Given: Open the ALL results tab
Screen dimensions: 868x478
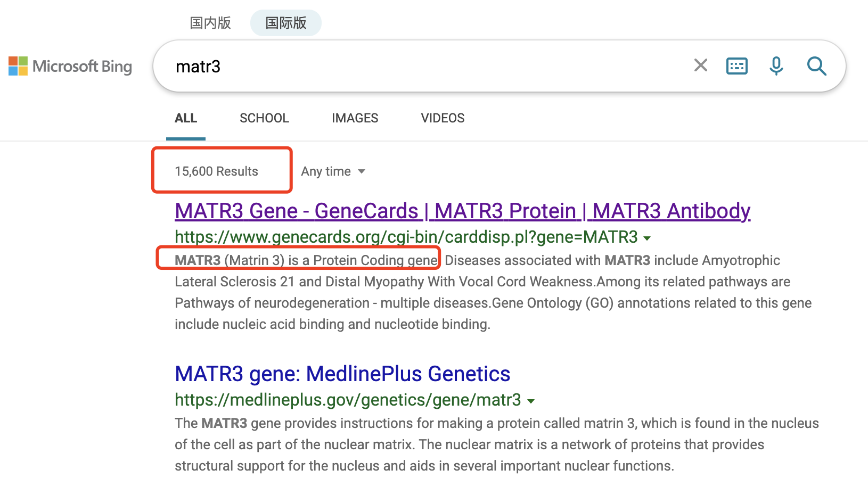Looking at the screenshot, I should pyautogui.click(x=186, y=118).
